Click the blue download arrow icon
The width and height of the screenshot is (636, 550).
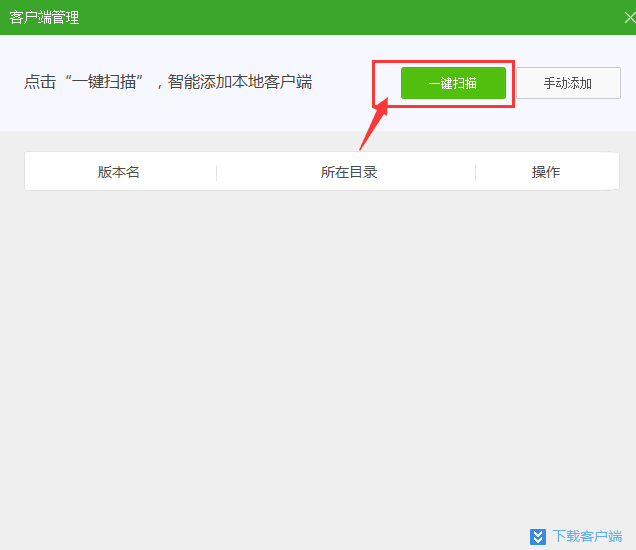pyautogui.click(x=537, y=537)
